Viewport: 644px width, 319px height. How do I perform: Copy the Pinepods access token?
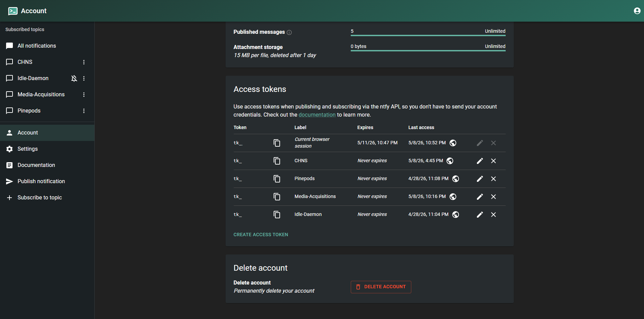pyautogui.click(x=277, y=179)
